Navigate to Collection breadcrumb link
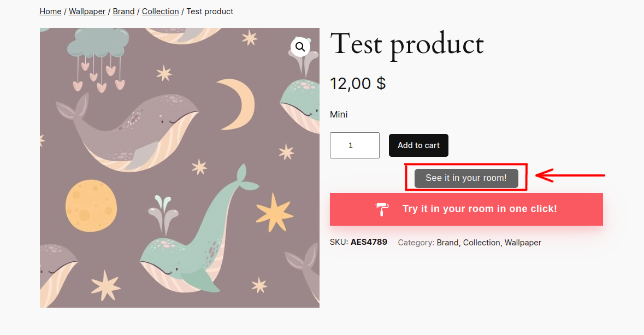Screen dimensions: 644x335 160,11
